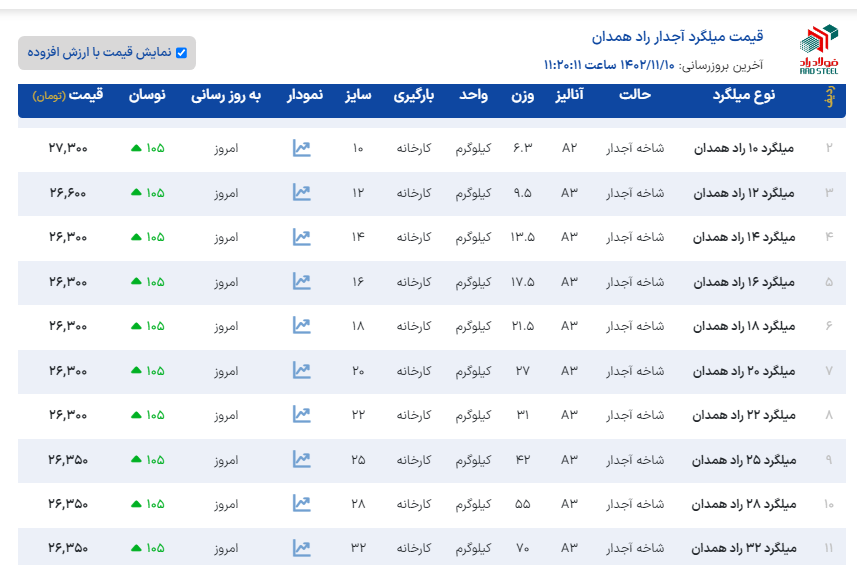This screenshot has width=857, height=565.
Task: Click chart icon in میلگرد ۲۵ row
Action: (x=301, y=459)
